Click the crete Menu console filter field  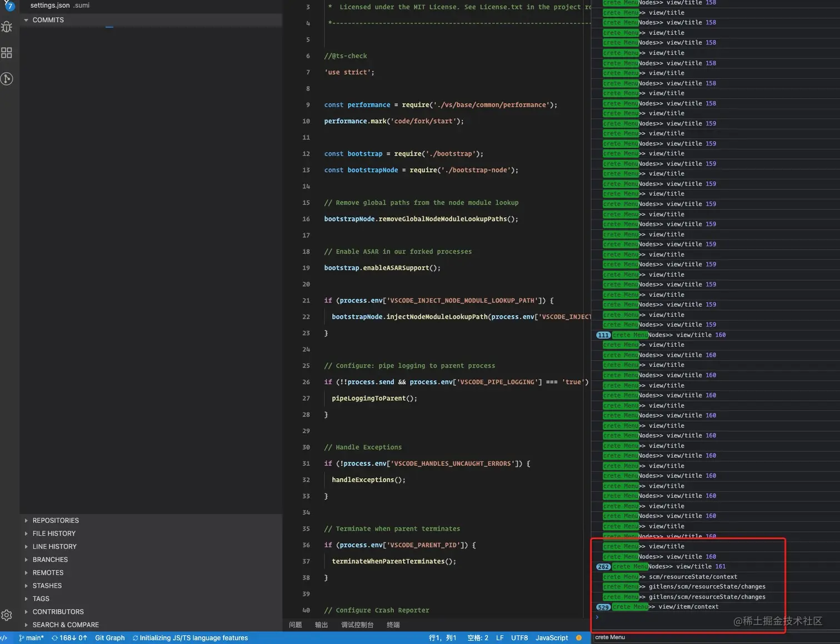tap(716, 637)
